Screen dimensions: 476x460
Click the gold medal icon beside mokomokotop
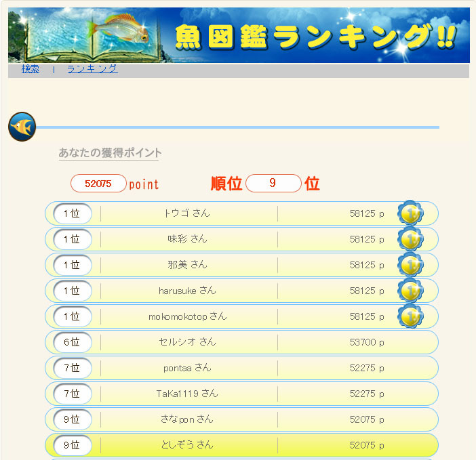[410, 316]
